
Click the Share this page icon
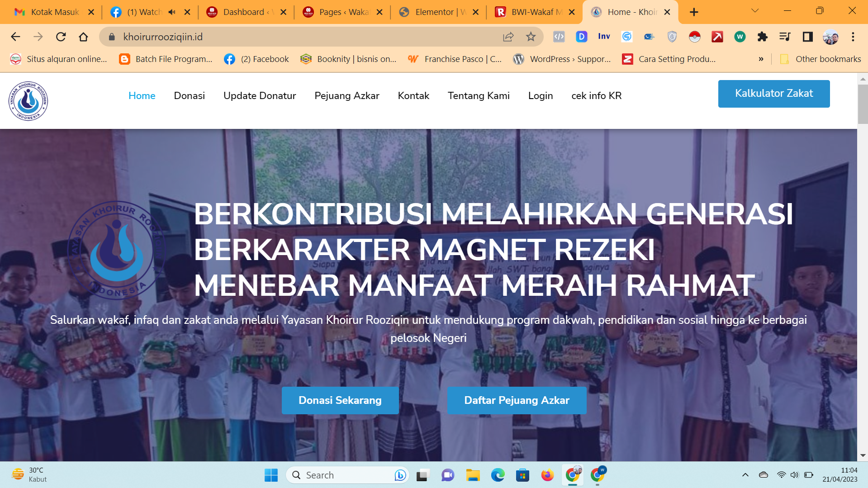point(508,37)
